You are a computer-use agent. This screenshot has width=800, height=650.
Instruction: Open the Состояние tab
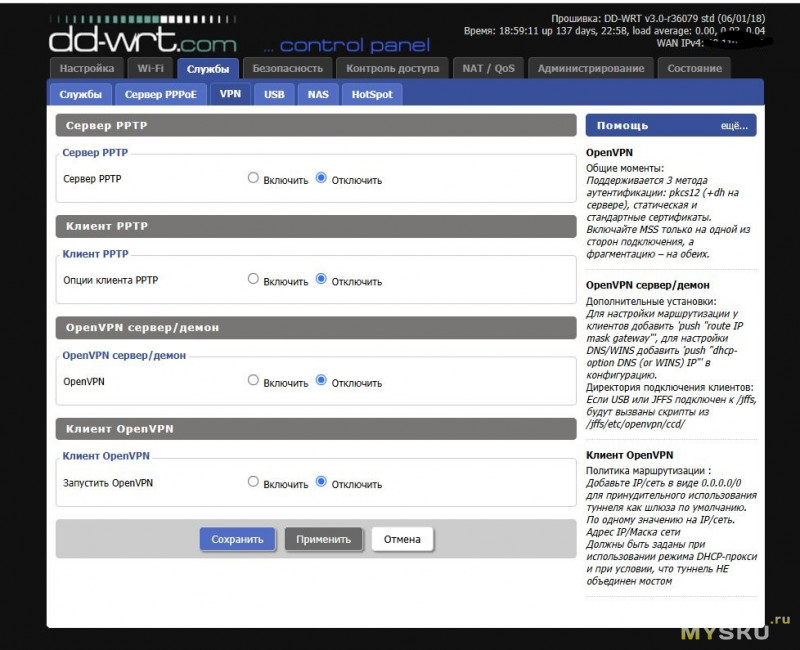[x=694, y=68]
